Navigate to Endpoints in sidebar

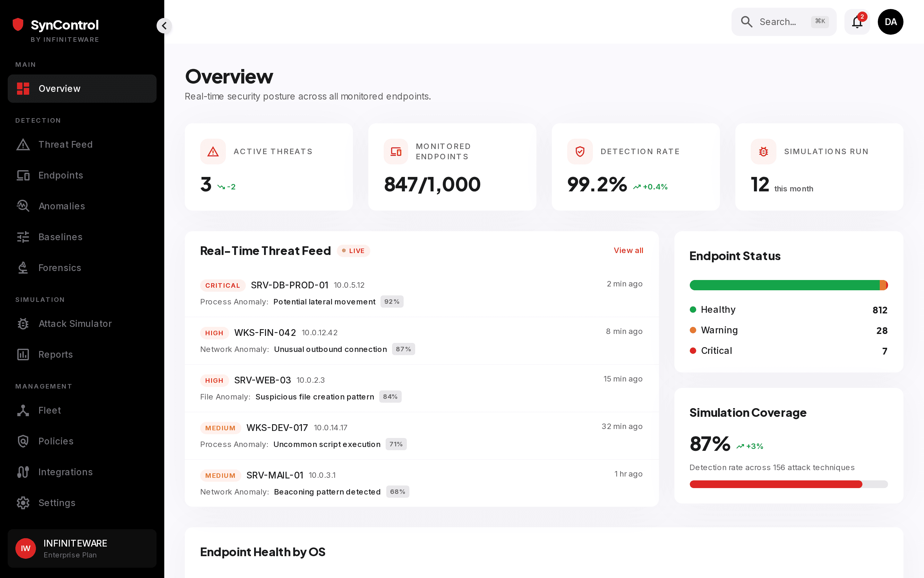pyautogui.click(x=82, y=175)
